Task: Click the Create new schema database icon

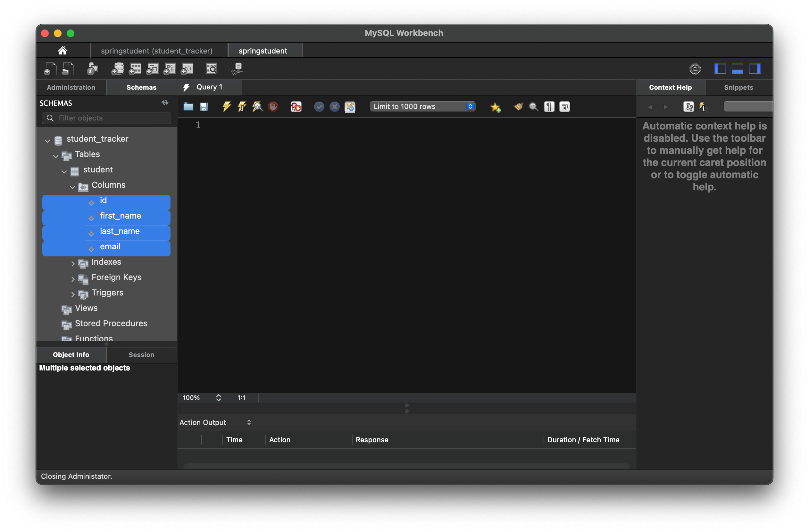Action: [x=118, y=69]
